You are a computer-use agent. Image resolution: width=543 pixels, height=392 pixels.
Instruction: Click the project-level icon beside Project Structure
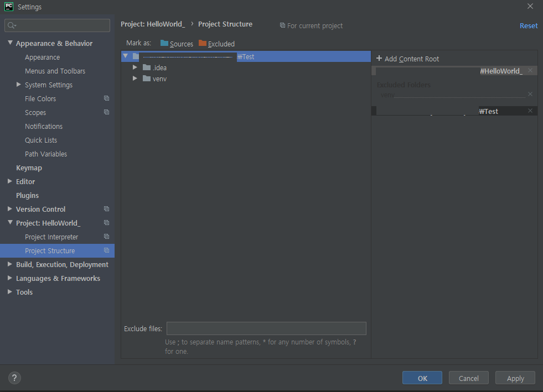coord(107,250)
